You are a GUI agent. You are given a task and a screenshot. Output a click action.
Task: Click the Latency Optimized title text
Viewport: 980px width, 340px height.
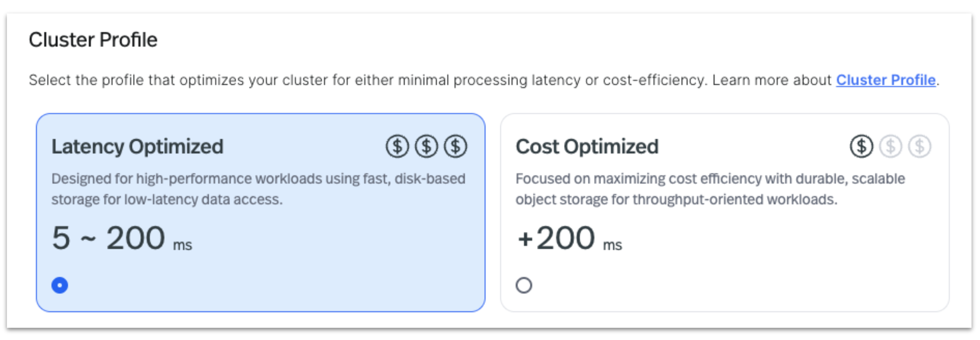click(138, 147)
